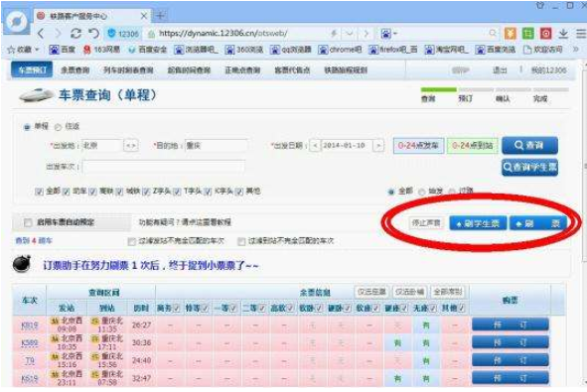Screen dimensions: 587x392
Task: Check 过滤发站不完全匹配的车次
Action: pyautogui.click(x=131, y=241)
